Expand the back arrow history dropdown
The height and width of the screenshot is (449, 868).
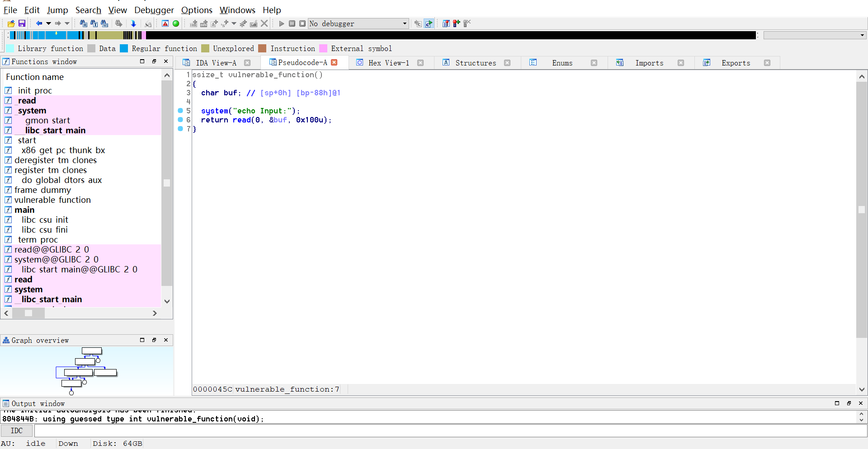(48, 23)
